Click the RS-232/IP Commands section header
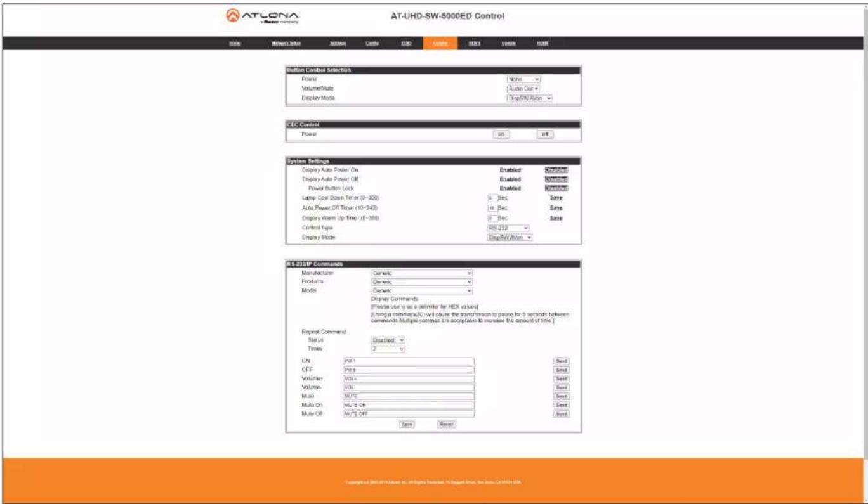The image size is (868, 504). point(433,264)
